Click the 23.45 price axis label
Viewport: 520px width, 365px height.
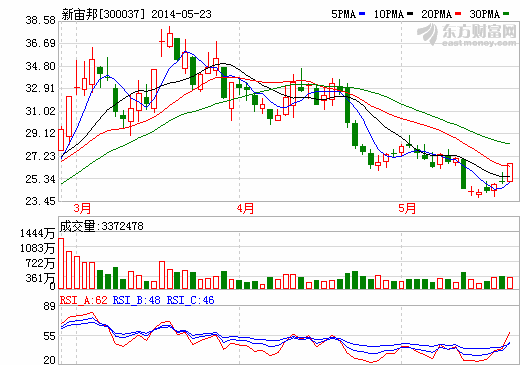40,201
